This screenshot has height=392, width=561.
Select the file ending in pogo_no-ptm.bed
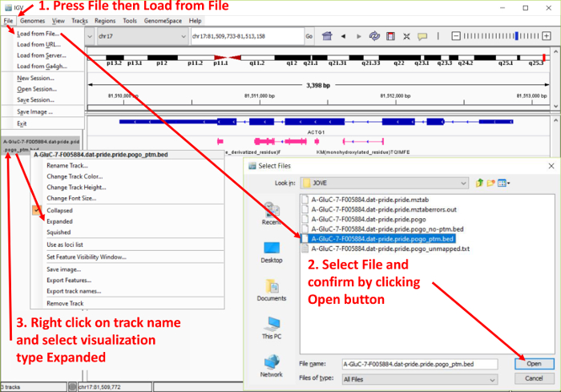point(387,229)
